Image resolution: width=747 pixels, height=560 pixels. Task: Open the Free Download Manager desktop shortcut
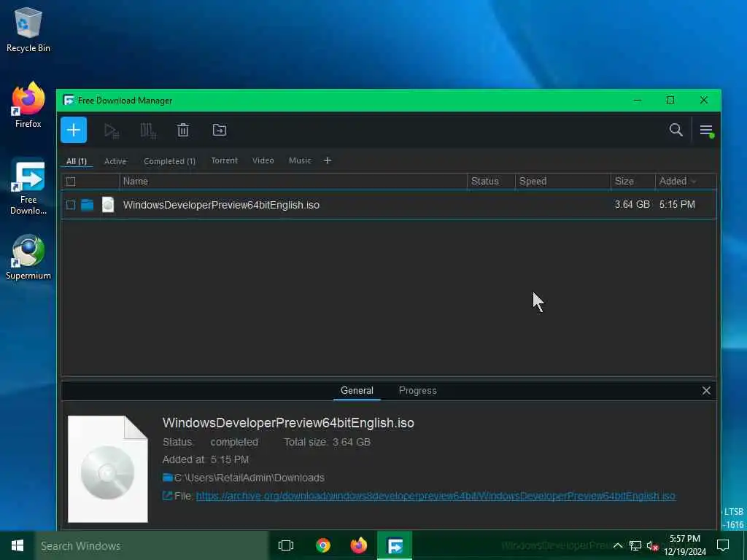click(28, 186)
